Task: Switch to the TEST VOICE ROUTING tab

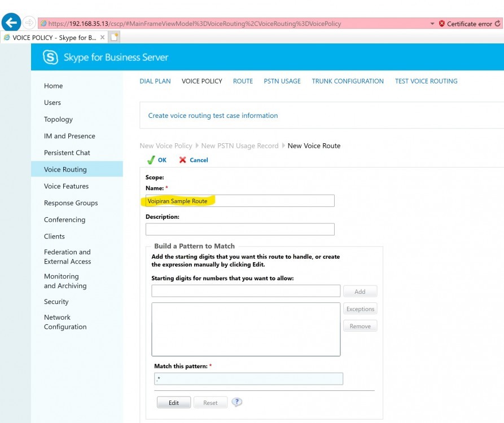Action: (x=426, y=81)
